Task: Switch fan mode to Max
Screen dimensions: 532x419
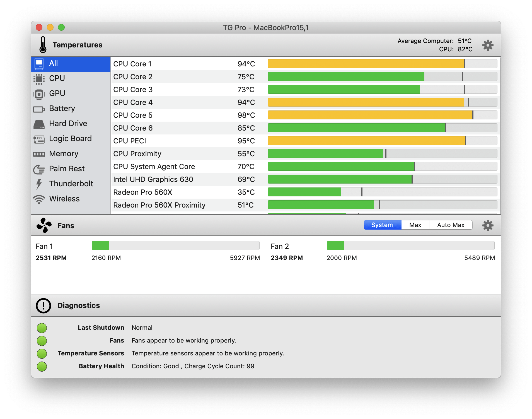Action: pos(415,225)
